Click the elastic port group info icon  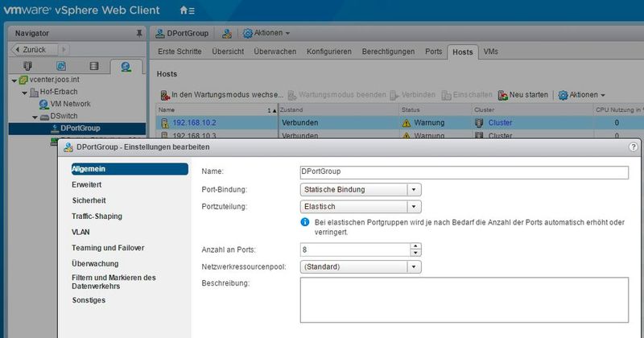[305, 222]
